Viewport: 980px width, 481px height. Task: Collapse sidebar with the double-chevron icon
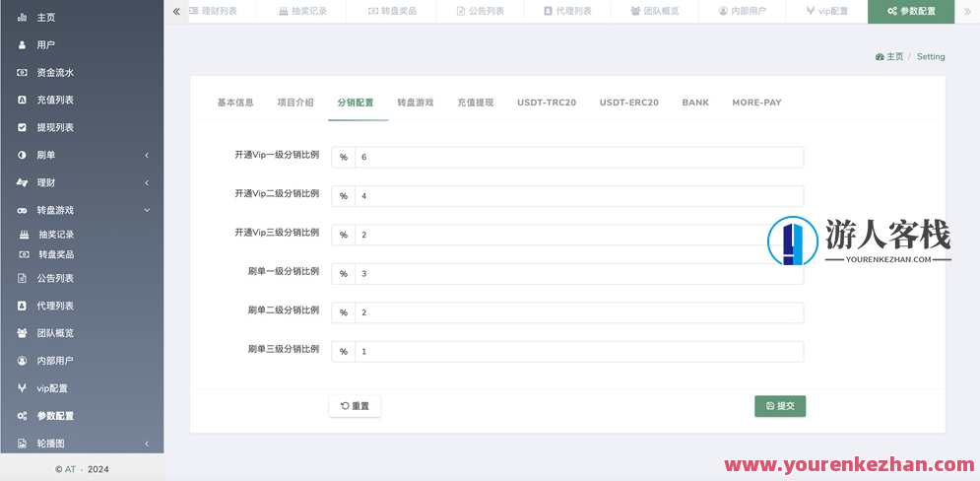pos(176,11)
